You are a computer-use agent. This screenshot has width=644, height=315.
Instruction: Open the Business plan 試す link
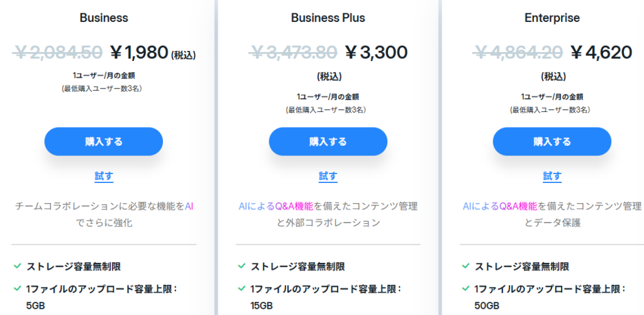click(104, 176)
